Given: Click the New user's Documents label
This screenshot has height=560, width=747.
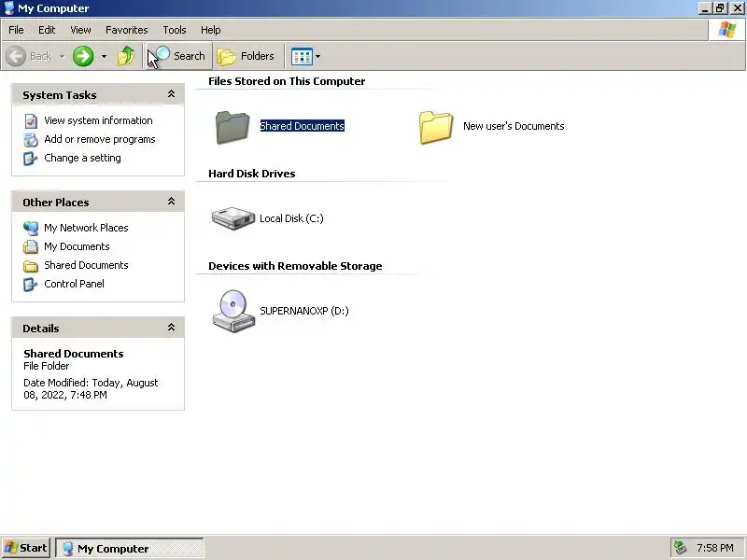Looking at the screenshot, I should tap(514, 126).
